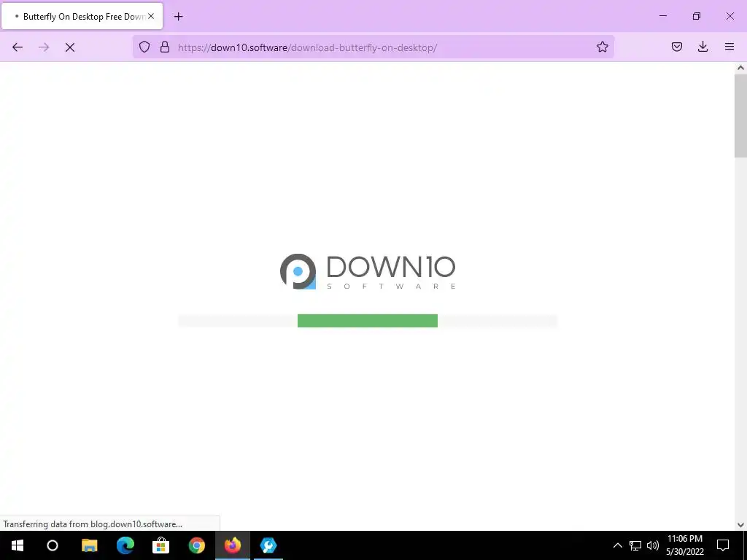Save page to Pocket
747x560 pixels.
click(x=677, y=47)
